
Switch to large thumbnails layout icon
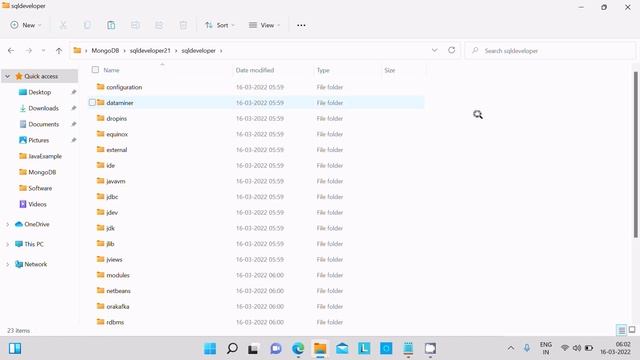(632, 329)
